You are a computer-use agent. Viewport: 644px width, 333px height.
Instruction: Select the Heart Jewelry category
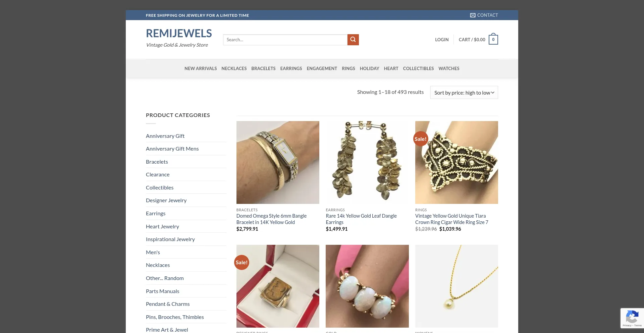(162, 226)
